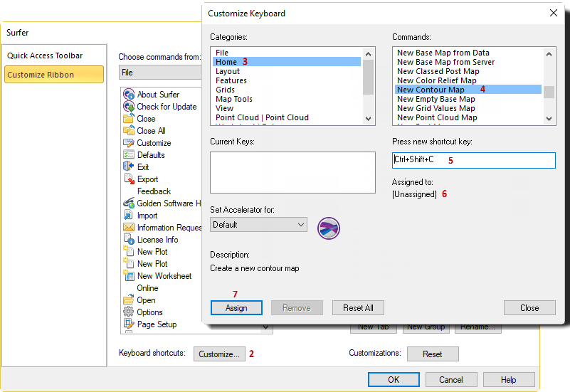Screen dimensions: 570x392
Task: Select the View category
Action: click(x=287, y=108)
